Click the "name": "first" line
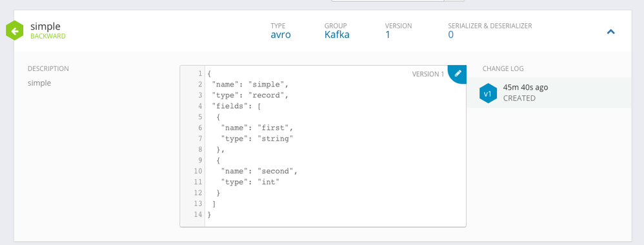 coord(257,128)
